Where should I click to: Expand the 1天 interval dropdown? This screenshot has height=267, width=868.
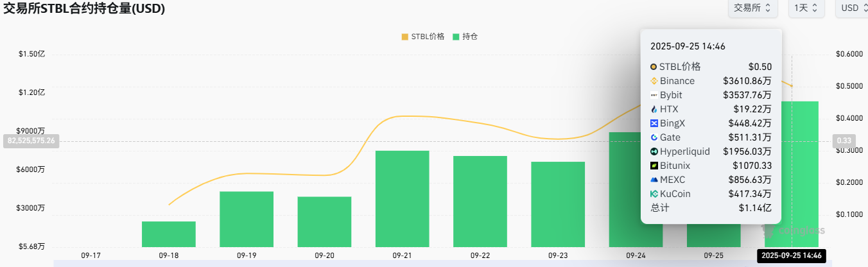806,8
